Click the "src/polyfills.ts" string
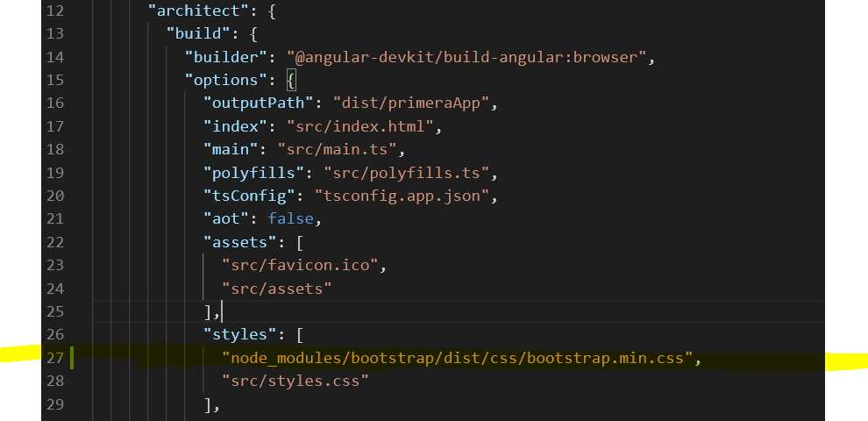Viewport: 868px width, 421px height. (x=410, y=172)
